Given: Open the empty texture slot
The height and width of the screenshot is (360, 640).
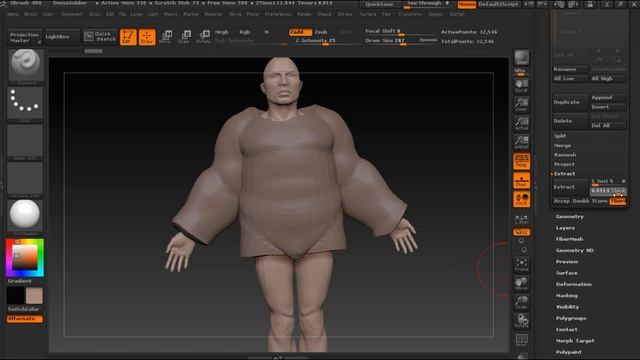Looking at the screenshot, I should pos(25,178).
